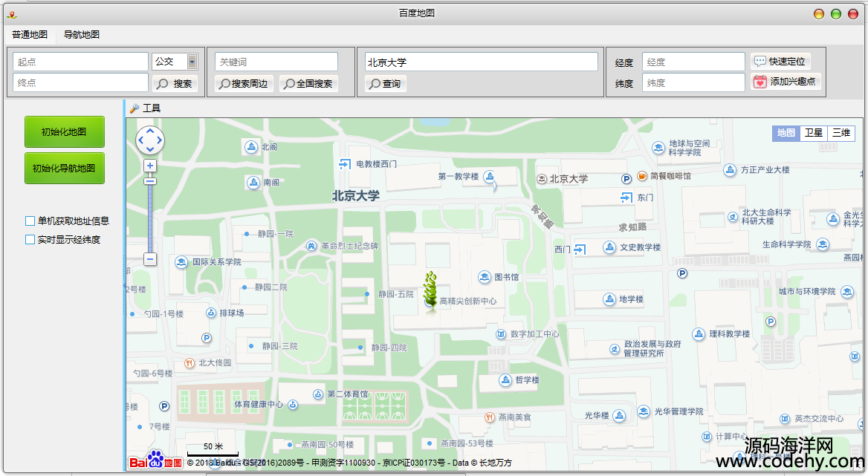The width and height of the screenshot is (868, 476).
Task: Click the 北大生命科学科研大楼 icon
Action: tap(733, 217)
